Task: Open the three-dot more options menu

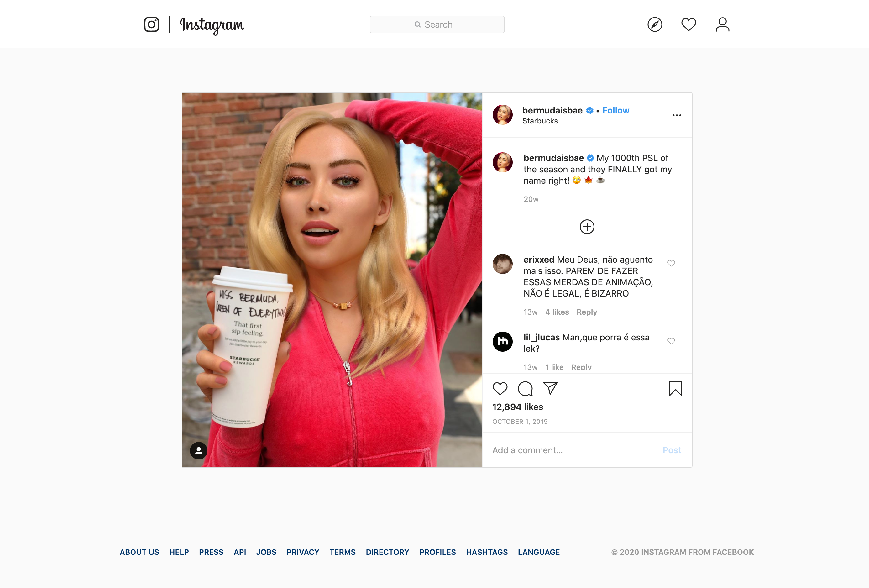Action: tap(677, 115)
